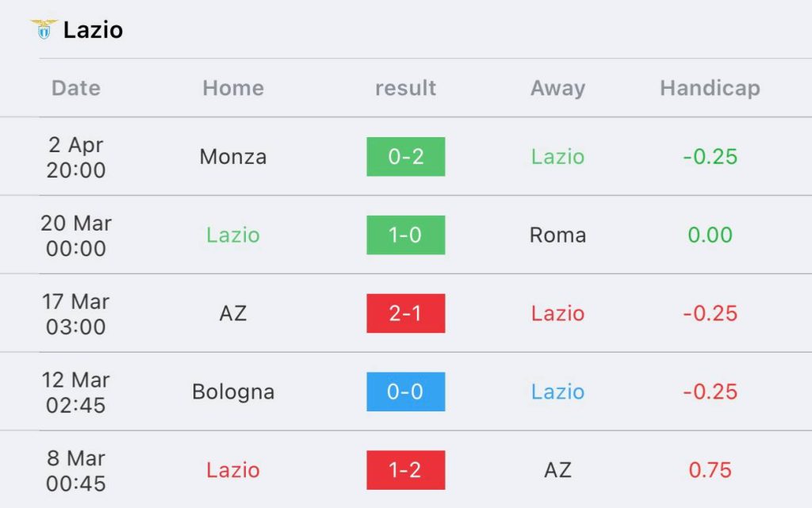This screenshot has height=508, width=812.
Task: Click the Handicap column header
Action: [710, 88]
